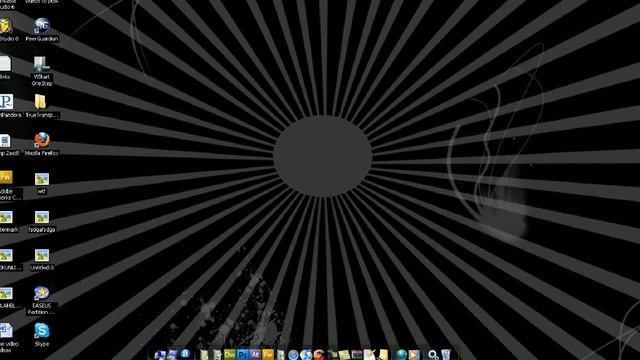The width and height of the screenshot is (640, 360).
Task: Launch Mozilla Firefox from desktop
Action: click(42, 144)
